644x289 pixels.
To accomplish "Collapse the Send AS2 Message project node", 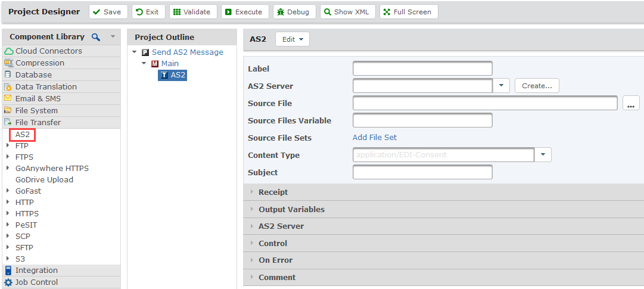I will [x=134, y=52].
